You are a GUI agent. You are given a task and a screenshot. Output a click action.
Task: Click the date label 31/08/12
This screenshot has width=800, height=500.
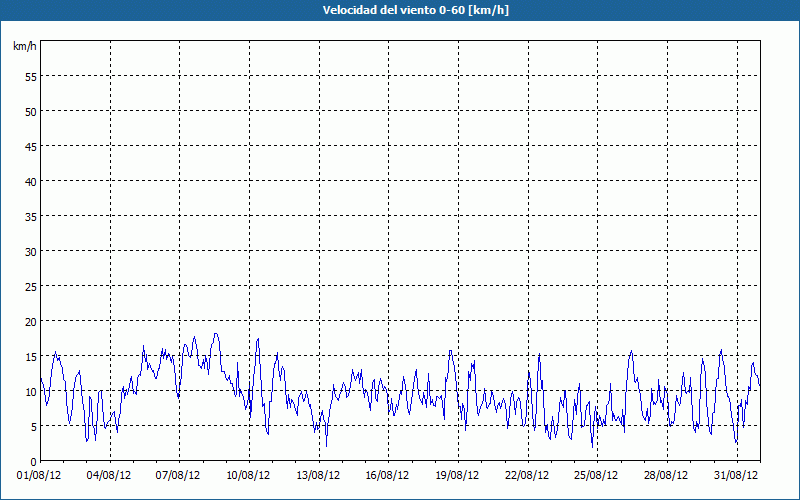point(736,476)
